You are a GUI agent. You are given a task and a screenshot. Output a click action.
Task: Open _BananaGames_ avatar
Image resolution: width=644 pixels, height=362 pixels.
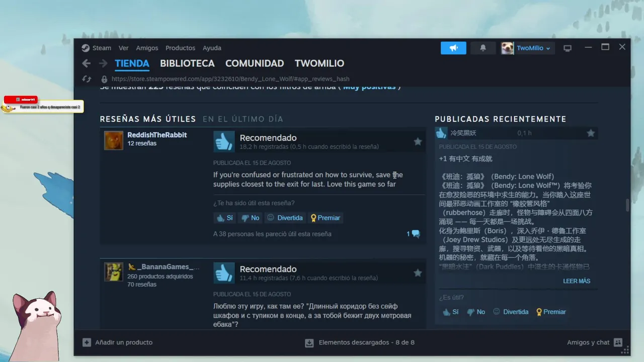(x=114, y=271)
